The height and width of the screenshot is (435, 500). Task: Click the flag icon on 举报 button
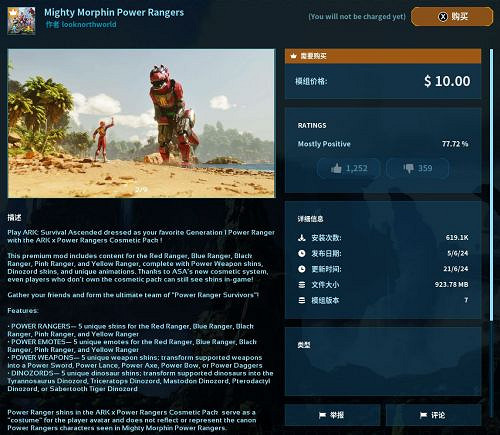[x=322, y=415]
